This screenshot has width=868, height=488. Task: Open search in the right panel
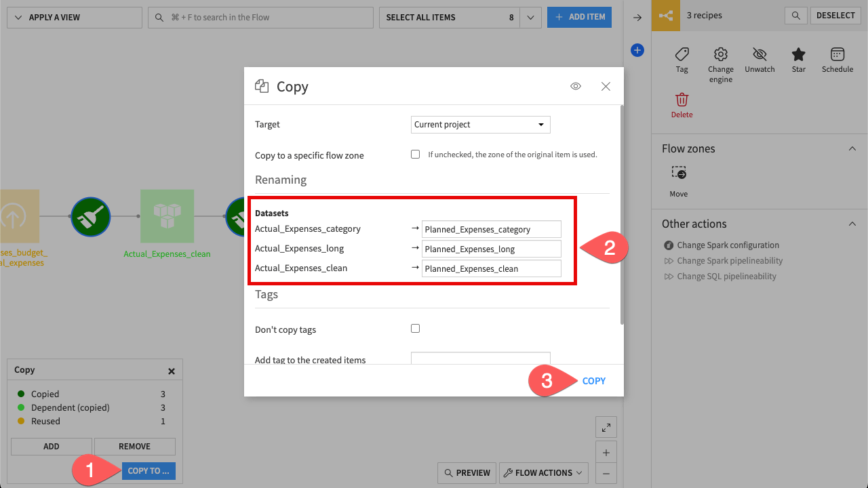[x=795, y=15]
